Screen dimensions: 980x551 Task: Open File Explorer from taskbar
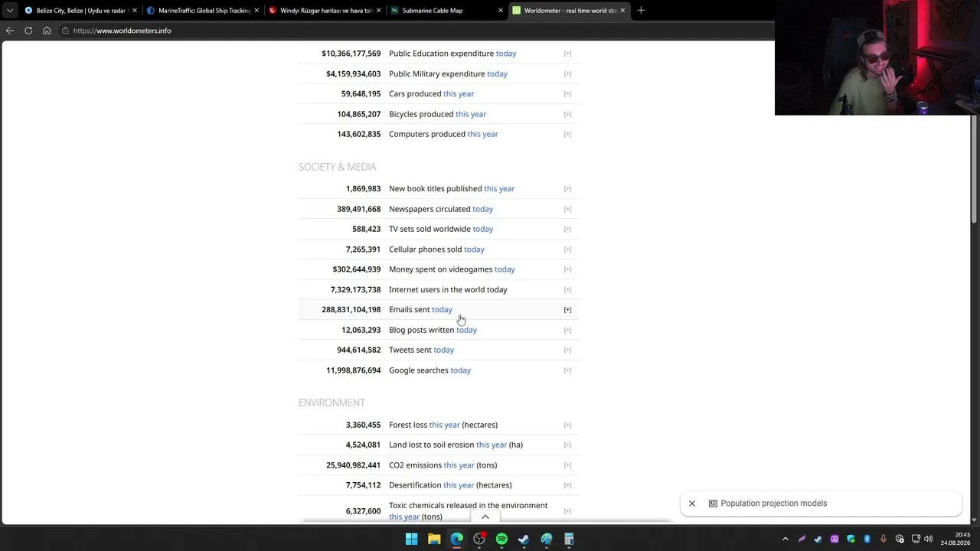click(x=434, y=540)
